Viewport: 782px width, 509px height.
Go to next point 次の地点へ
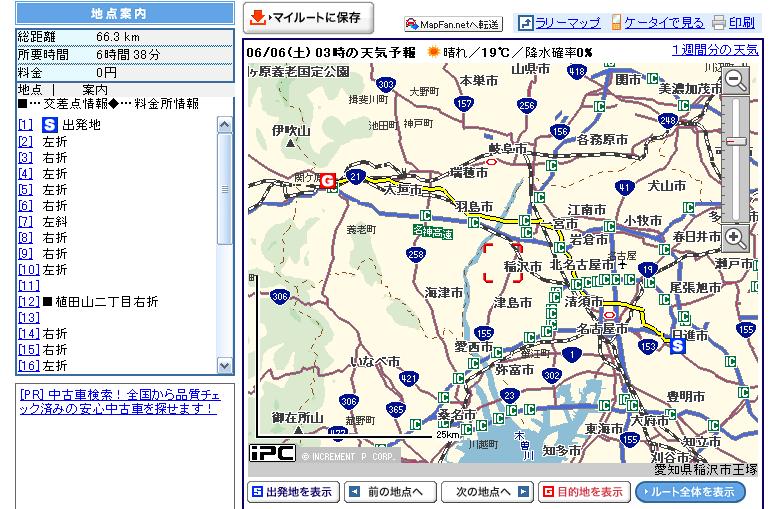(x=487, y=492)
